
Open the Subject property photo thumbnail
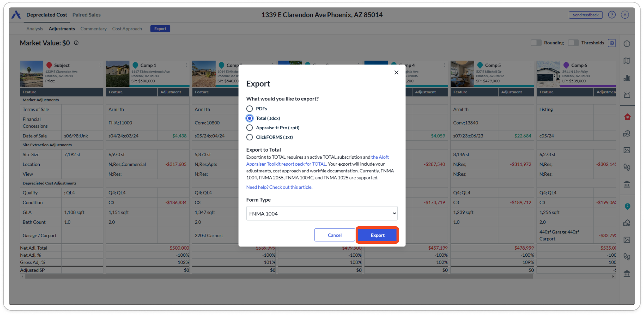tap(32, 73)
